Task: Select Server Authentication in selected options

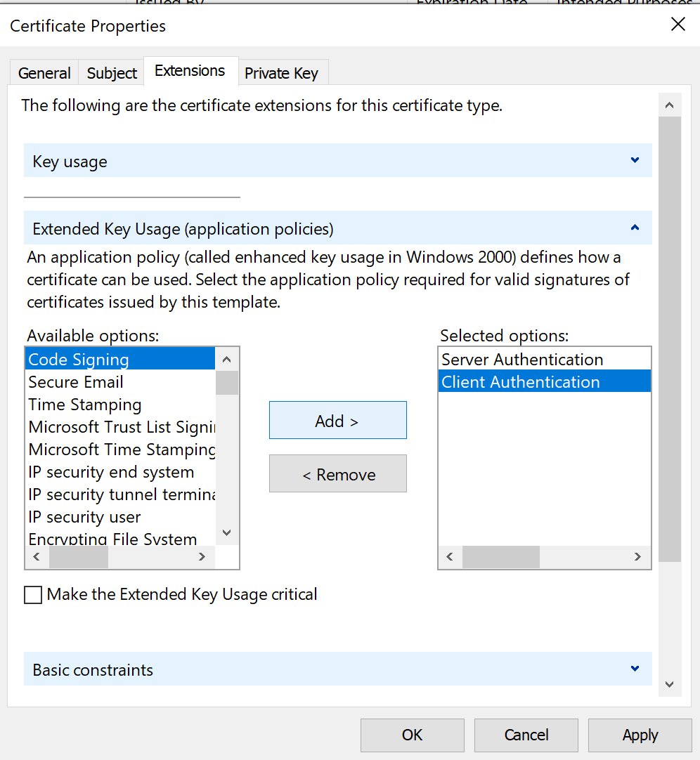Action: click(522, 360)
